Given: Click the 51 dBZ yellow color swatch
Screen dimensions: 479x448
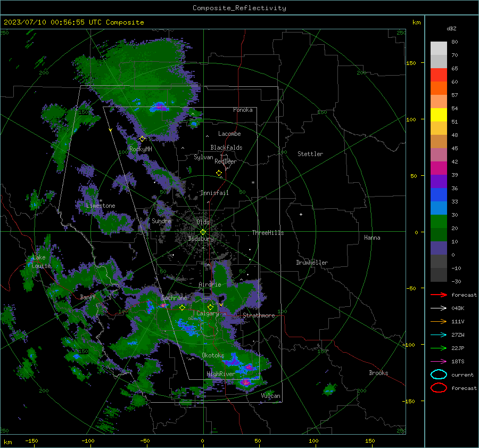Looking at the screenshot, I should (x=439, y=115).
